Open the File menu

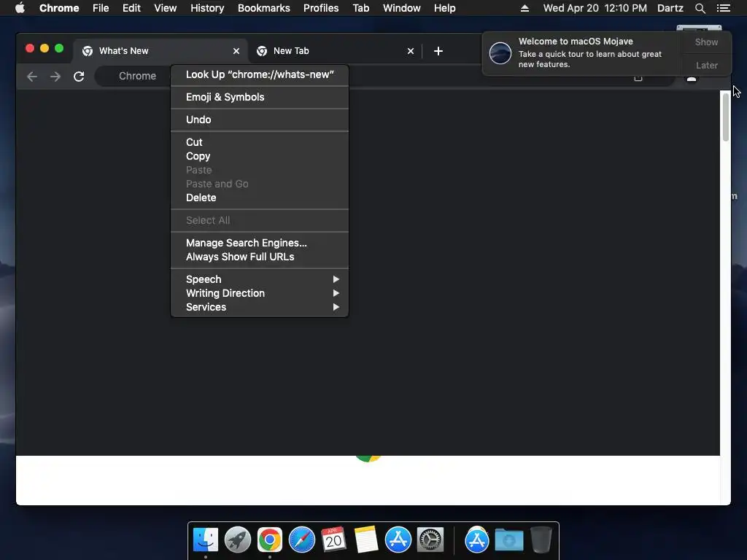101,8
